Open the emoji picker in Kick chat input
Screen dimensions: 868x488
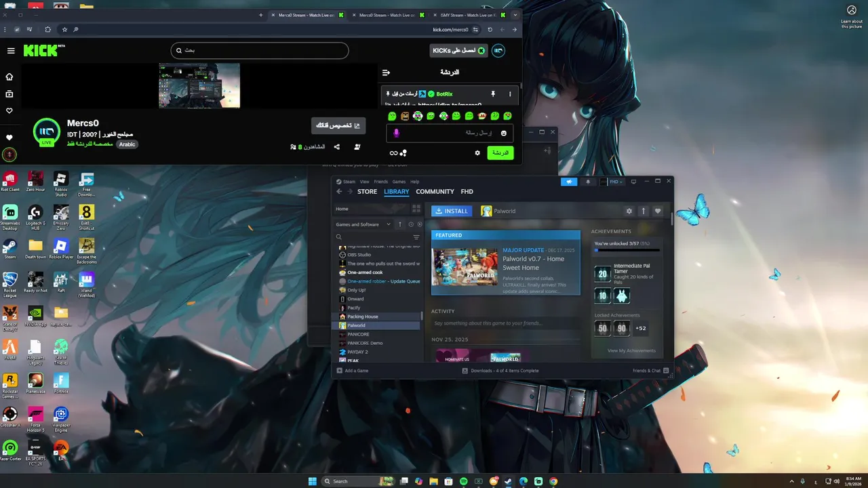pyautogui.click(x=503, y=133)
